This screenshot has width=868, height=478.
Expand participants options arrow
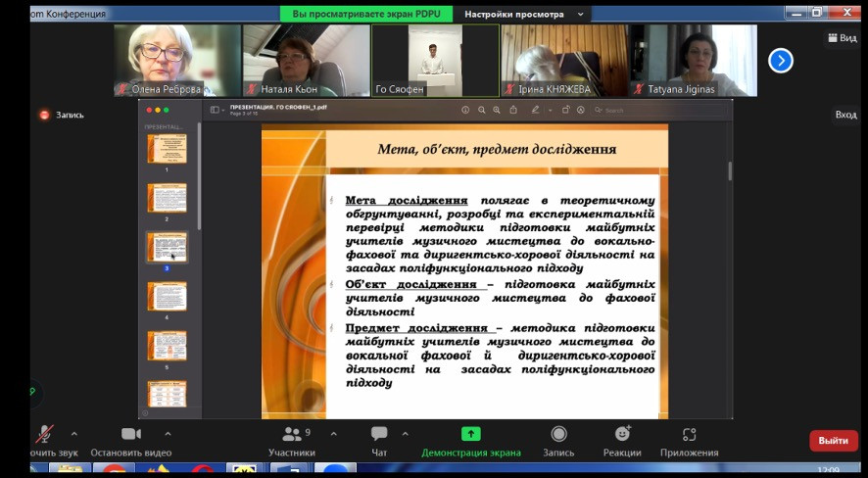[x=333, y=434]
